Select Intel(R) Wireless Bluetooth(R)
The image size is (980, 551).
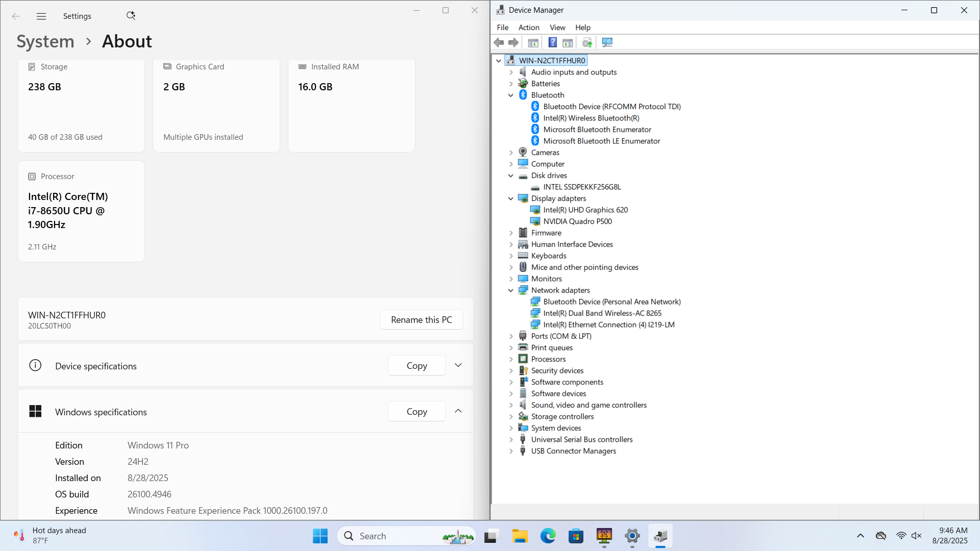tap(591, 118)
